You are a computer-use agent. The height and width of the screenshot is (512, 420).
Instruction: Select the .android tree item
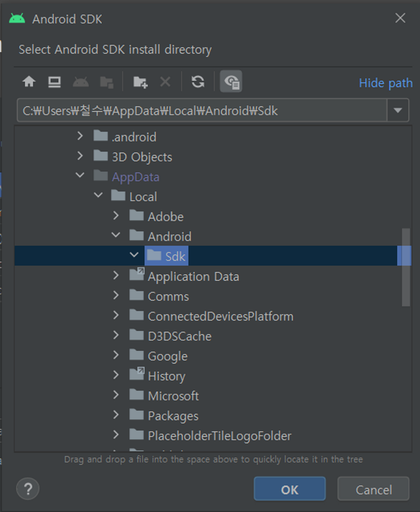coord(125,137)
